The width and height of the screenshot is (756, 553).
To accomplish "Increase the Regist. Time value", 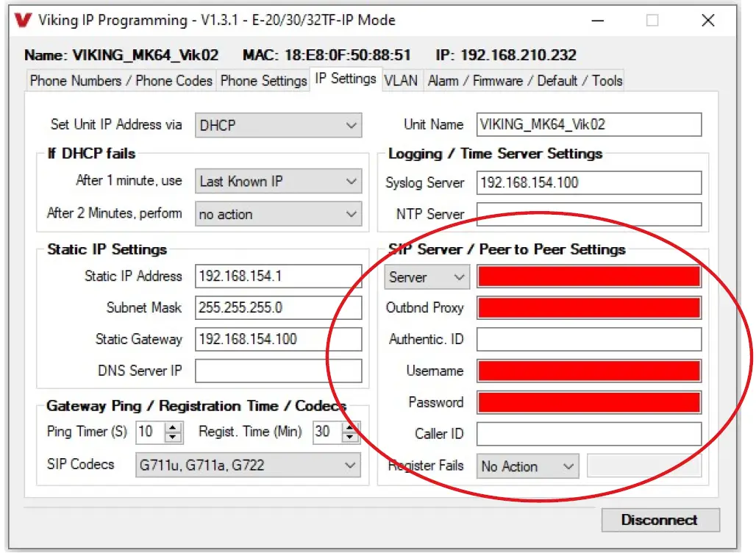I will point(350,427).
